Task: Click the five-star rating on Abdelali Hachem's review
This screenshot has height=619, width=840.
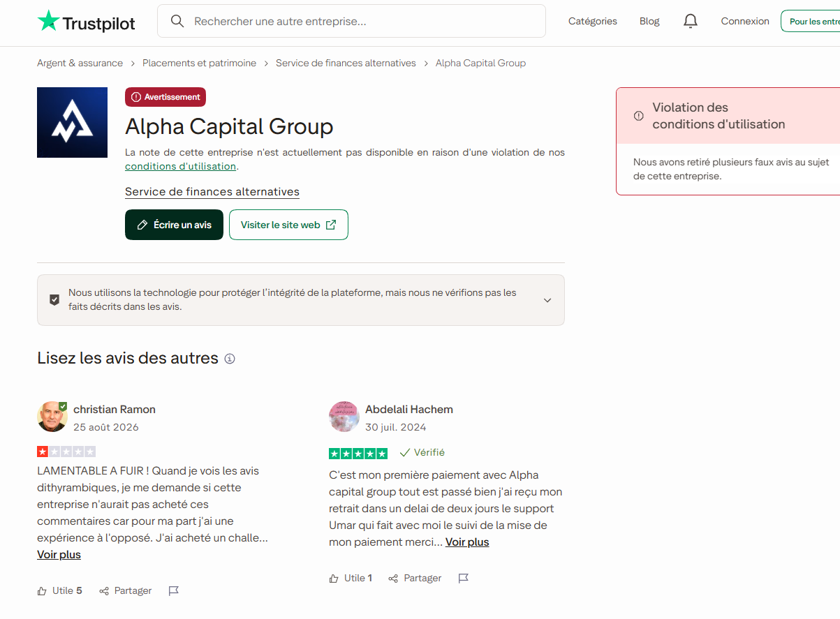Action: click(x=358, y=454)
